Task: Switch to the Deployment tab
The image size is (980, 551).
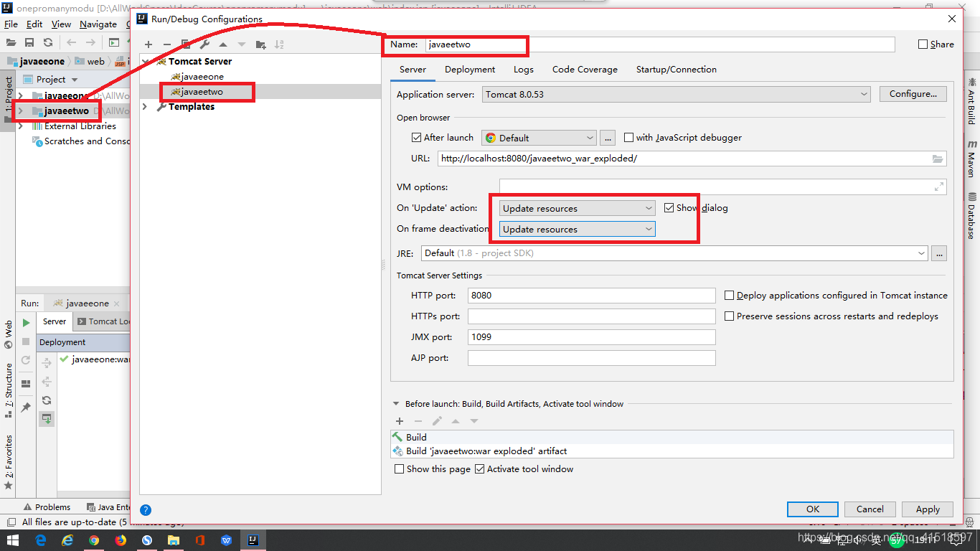Action: 470,70
